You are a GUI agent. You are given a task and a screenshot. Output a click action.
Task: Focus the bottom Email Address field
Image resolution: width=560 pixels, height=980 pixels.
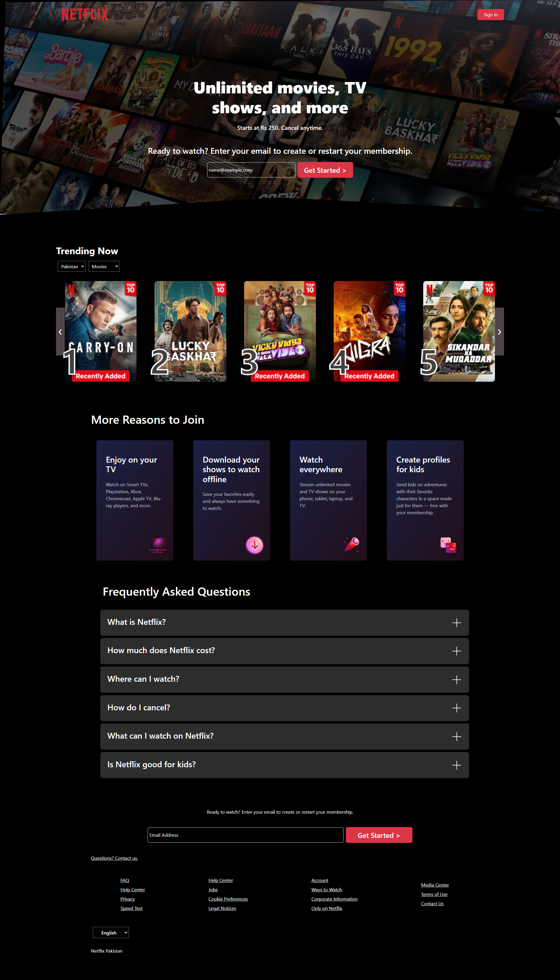coord(245,835)
